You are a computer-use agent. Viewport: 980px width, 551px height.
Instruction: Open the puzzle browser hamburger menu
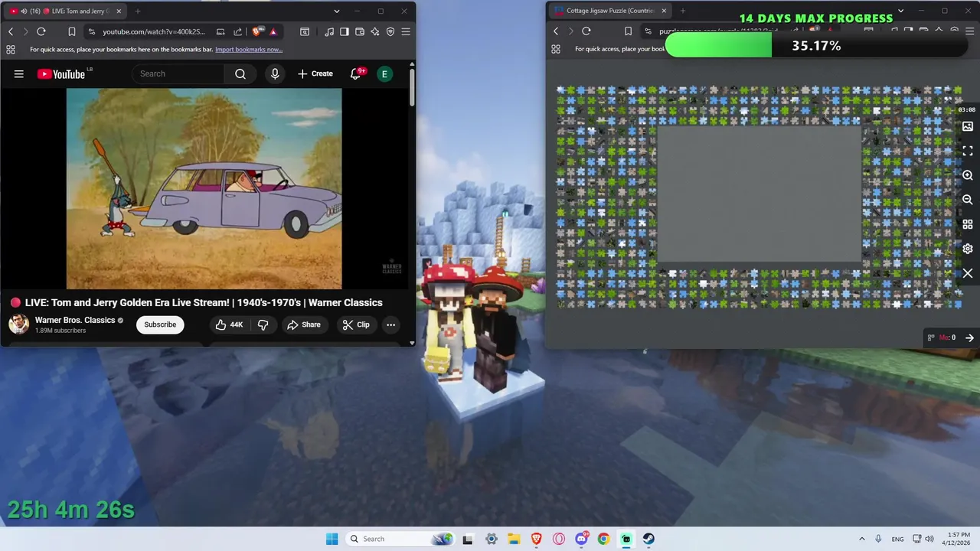click(971, 31)
